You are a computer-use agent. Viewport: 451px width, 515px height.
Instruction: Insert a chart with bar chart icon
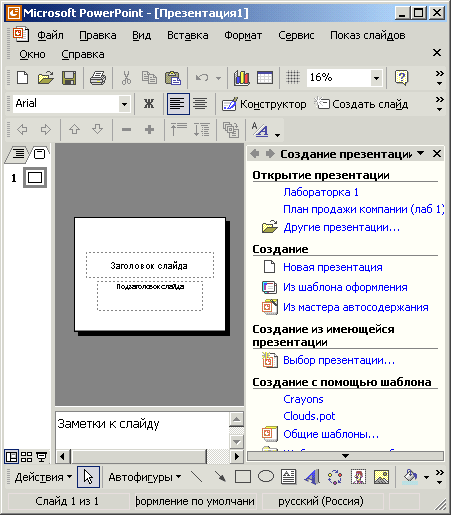(241, 78)
